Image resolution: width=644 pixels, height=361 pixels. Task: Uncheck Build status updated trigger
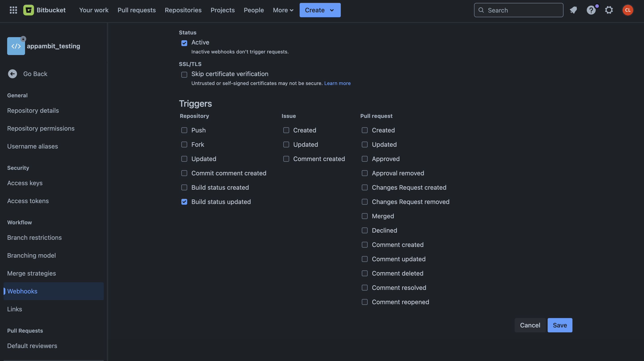(184, 202)
